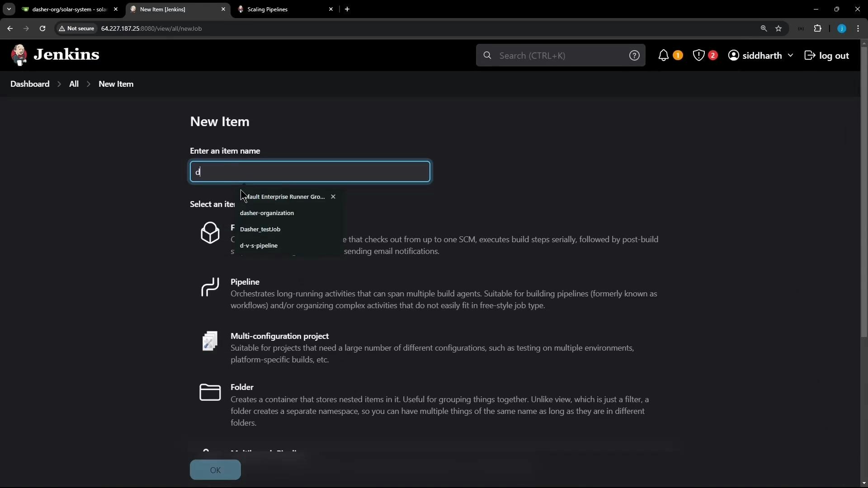Open the notifications bell showing 1 alert
This screenshot has width=868, height=488.
tap(664, 55)
